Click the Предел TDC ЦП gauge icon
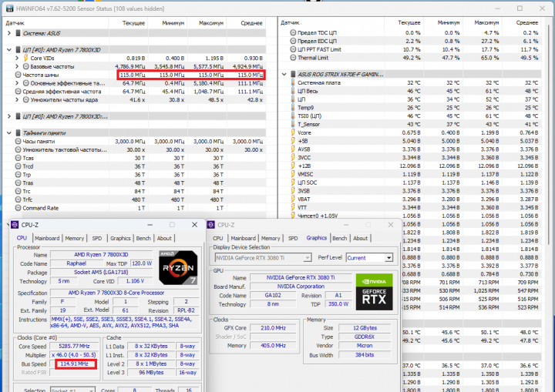The image size is (555, 392). tap(293, 32)
